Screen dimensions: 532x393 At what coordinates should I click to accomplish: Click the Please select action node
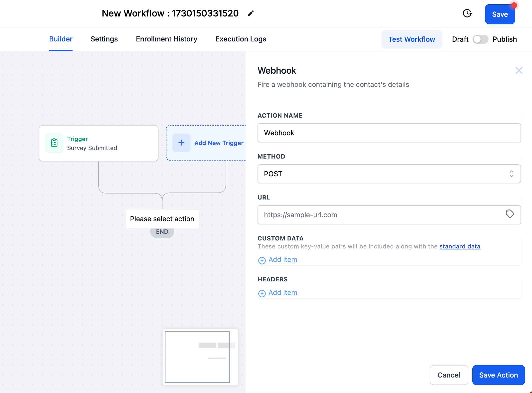162,219
